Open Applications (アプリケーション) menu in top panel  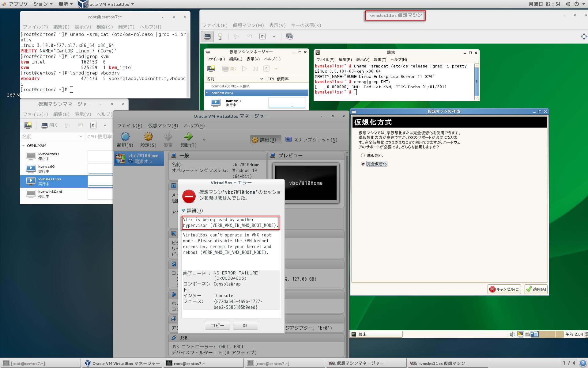[x=27, y=4]
